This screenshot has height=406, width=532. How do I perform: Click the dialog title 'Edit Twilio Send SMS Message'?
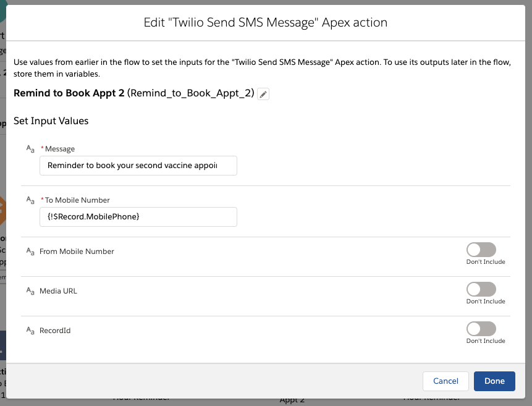click(266, 22)
